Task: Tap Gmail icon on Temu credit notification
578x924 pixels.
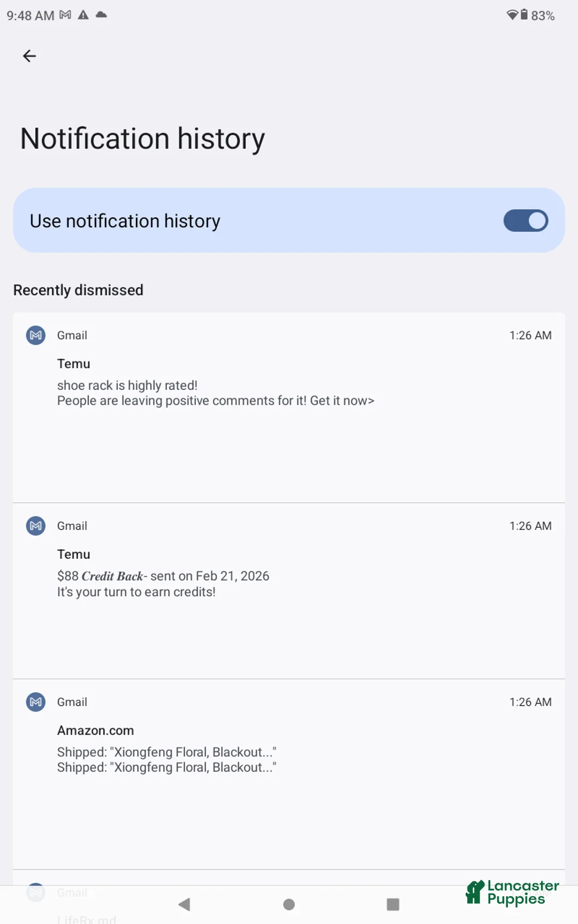Action: 36,526
